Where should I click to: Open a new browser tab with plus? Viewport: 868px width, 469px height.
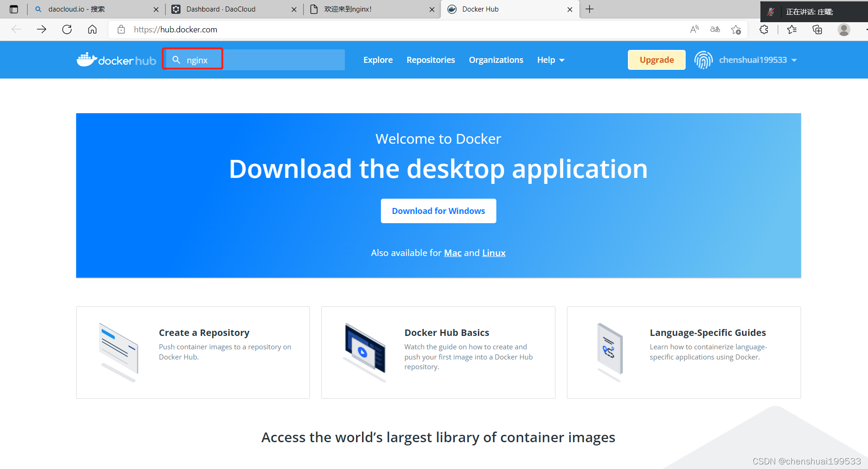coord(590,9)
